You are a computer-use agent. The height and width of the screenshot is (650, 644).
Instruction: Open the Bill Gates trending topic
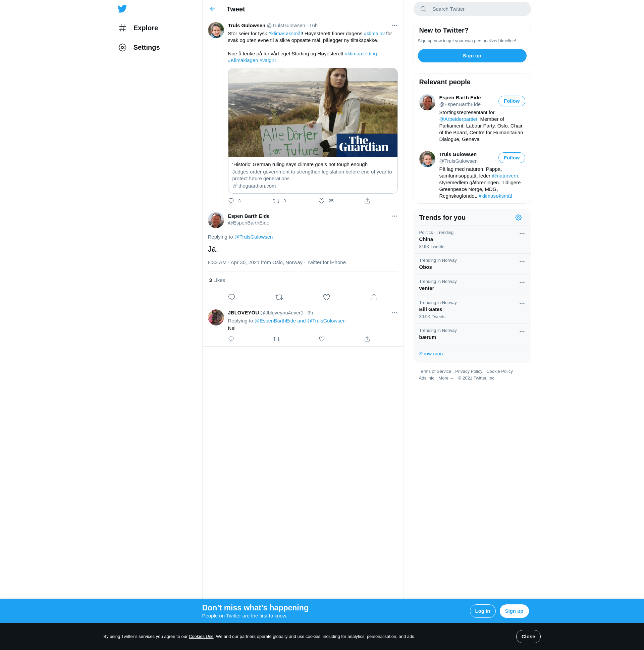pyautogui.click(x=472, y=310)
